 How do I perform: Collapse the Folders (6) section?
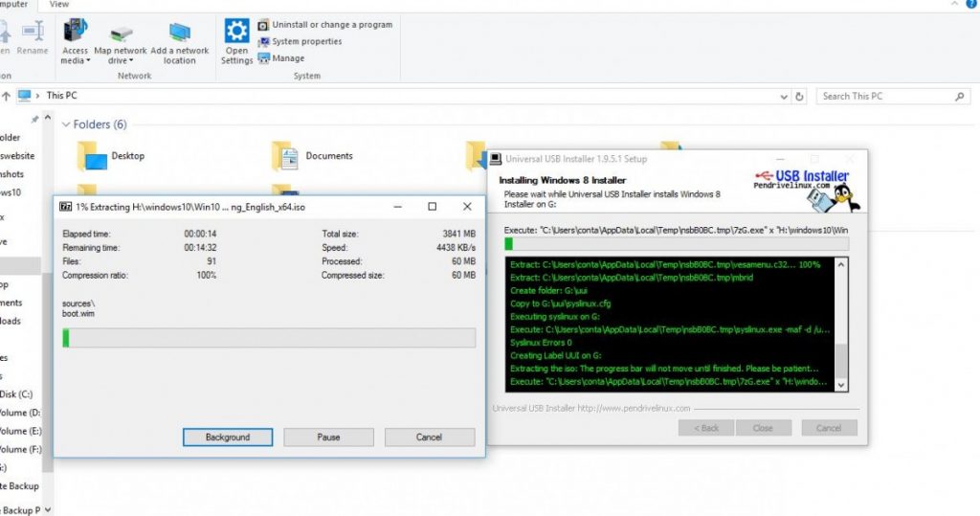pyautogui.click(x=66, y=124)
